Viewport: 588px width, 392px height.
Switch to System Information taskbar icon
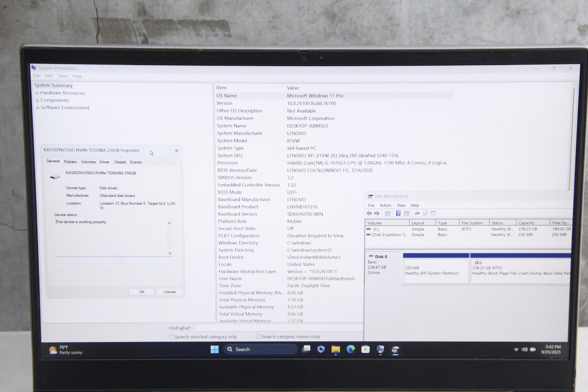pyautogui.click(x=380, y=349)
